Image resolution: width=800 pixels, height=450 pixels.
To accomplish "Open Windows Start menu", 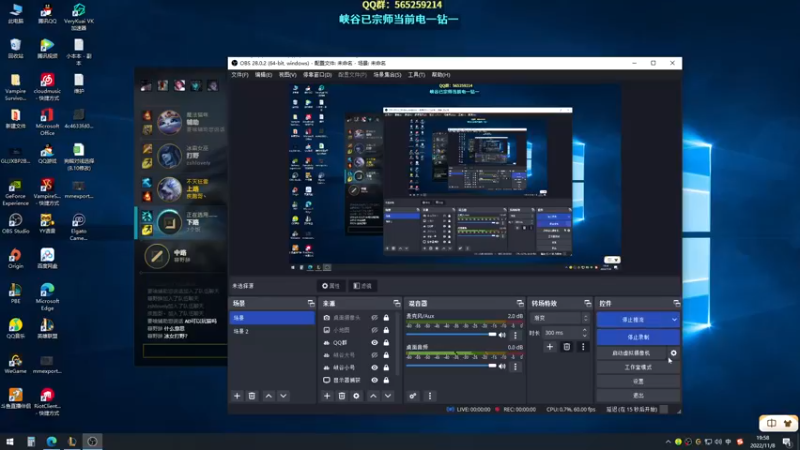I will tap(10, 441).
